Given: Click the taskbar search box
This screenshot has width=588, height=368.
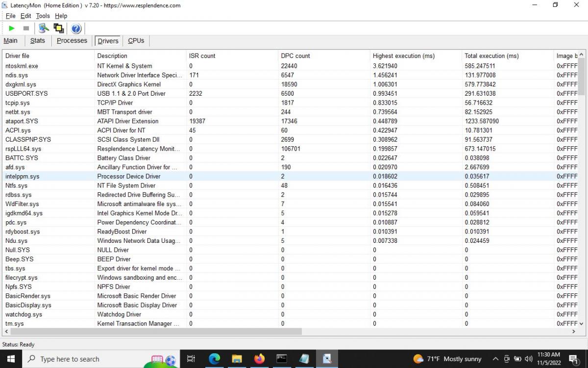Looking at the screenshot, I should pyautogui.click(x=101, y=359).
